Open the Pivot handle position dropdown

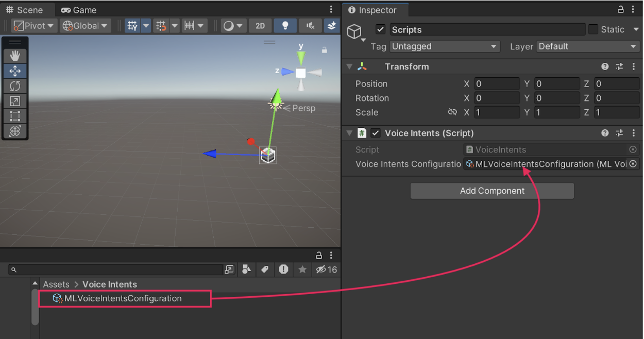click(33, 26)
